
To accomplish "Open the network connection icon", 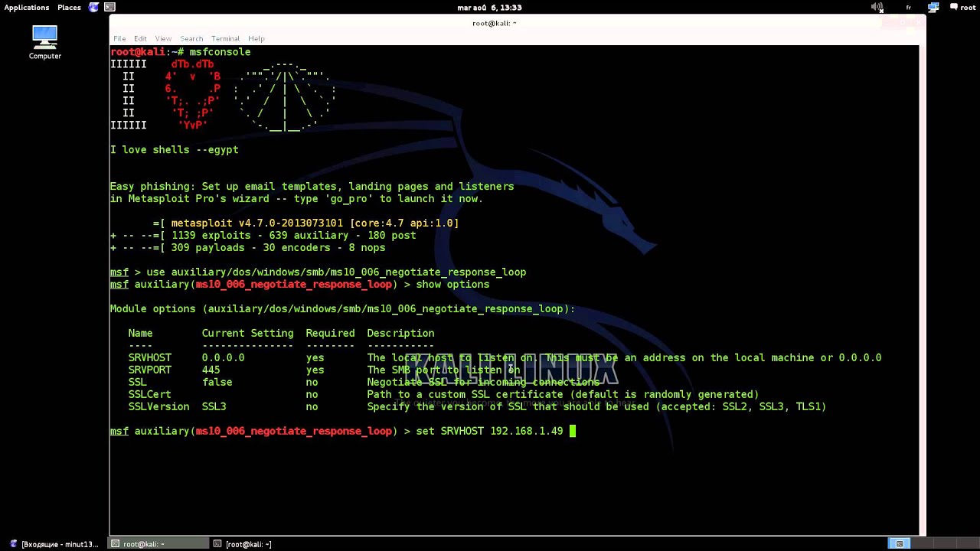I will click(933, 8).
